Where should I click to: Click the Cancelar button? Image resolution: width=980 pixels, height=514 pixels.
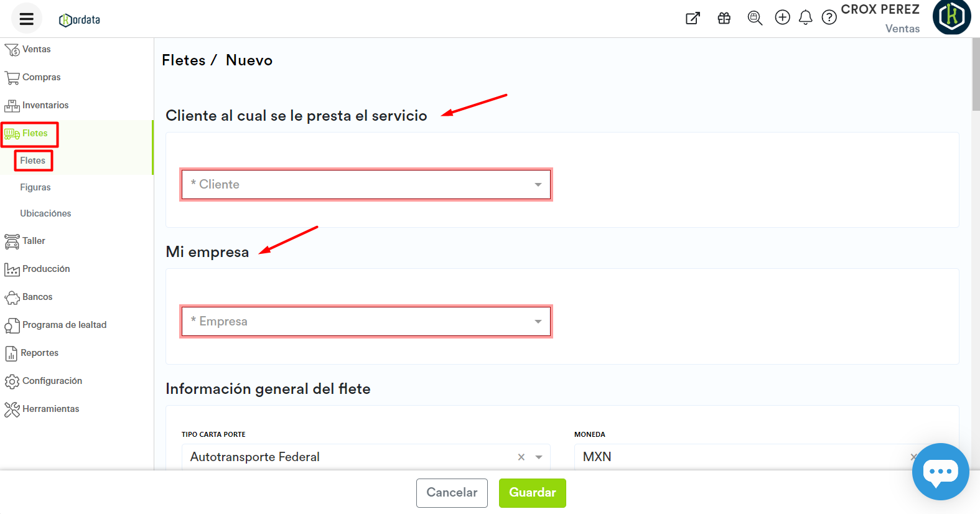pyautogui.click(x=452, y=493)
